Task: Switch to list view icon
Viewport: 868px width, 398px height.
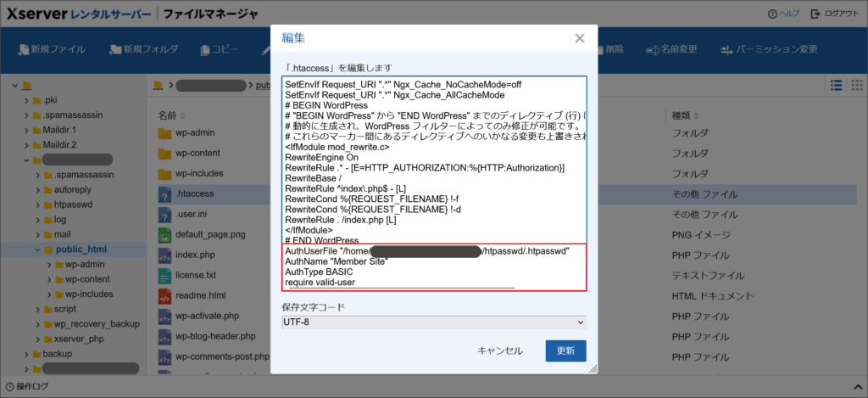Action: coord(837,85)
